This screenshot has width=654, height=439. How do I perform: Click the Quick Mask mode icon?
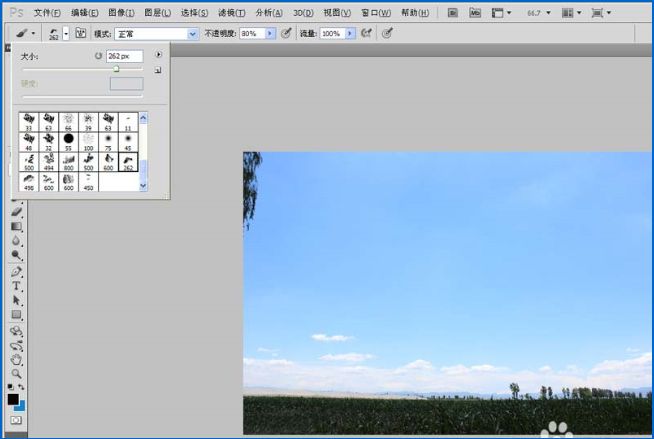click(x=17, y=420)
